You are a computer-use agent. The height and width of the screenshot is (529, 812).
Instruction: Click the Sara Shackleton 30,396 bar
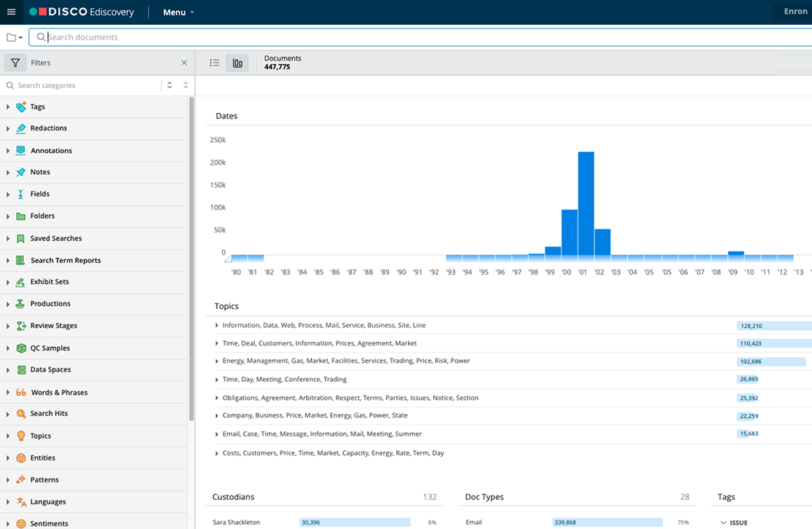[x=355, y=522]
